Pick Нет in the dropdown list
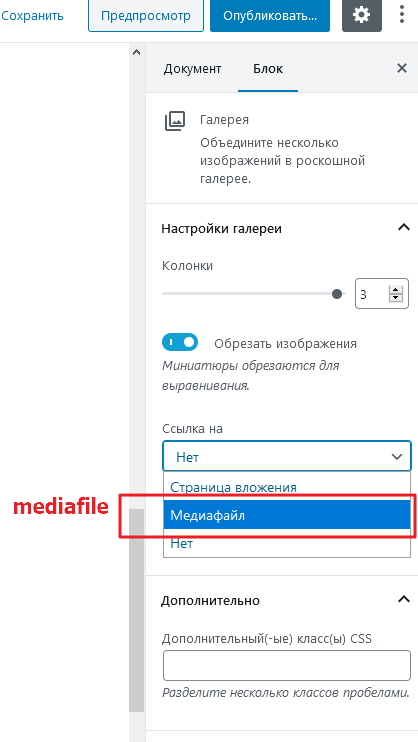Screen dimensions: 418x742 287,543
